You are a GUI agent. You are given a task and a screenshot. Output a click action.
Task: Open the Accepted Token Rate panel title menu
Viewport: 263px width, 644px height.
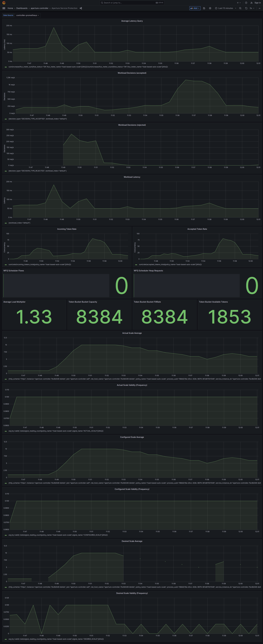[197, 229]
